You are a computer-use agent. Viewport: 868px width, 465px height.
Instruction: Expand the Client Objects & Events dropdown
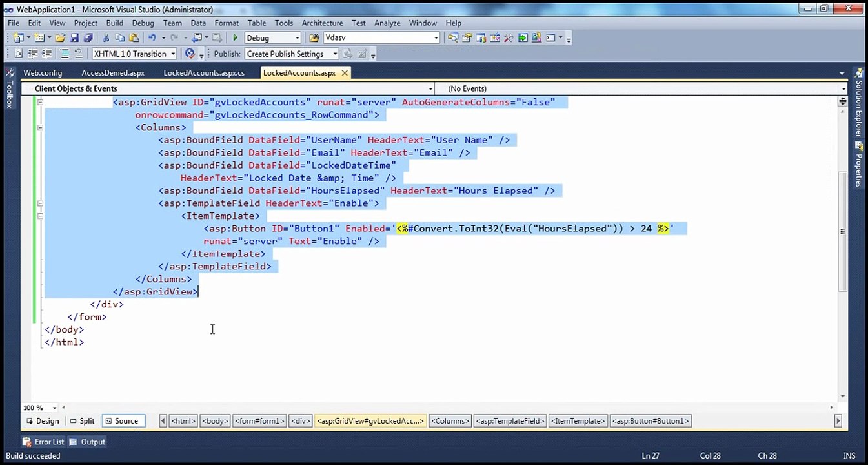pos(430,88)
